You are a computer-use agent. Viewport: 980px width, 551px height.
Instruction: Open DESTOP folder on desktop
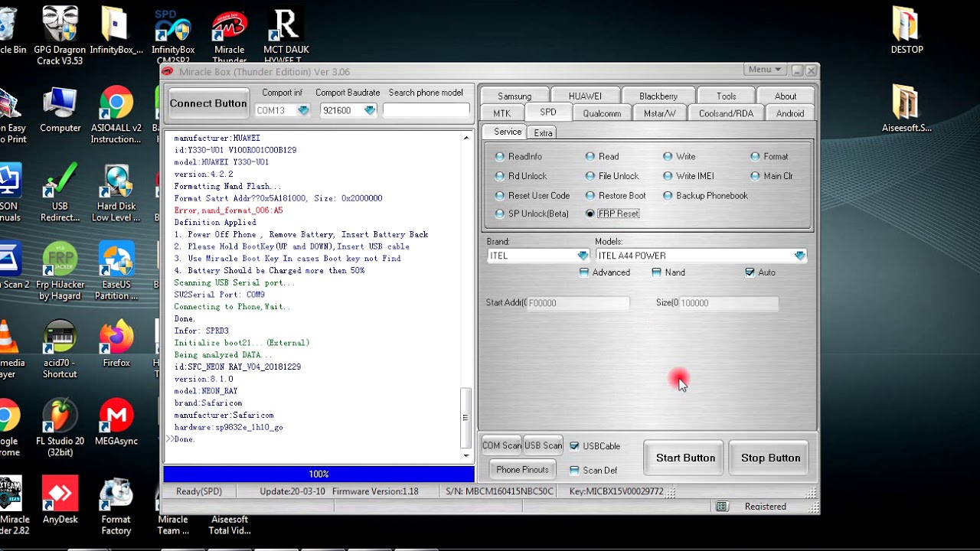(x=906, y=31)
